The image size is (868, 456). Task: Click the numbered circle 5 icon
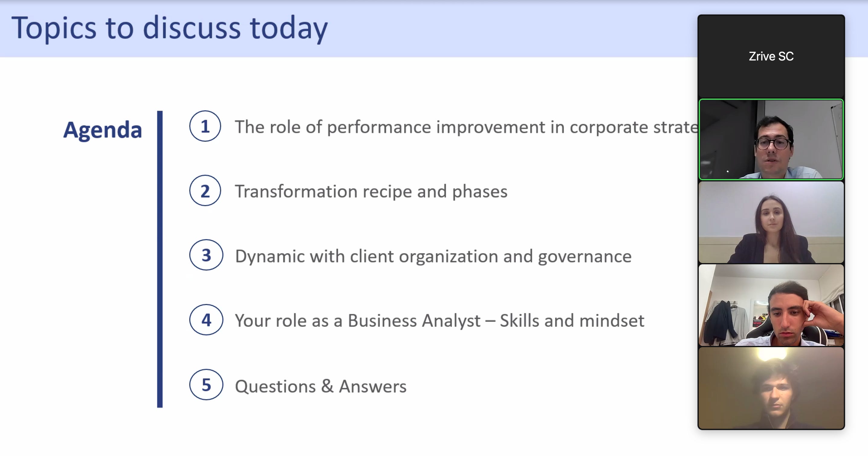click(x=206, y=385)
